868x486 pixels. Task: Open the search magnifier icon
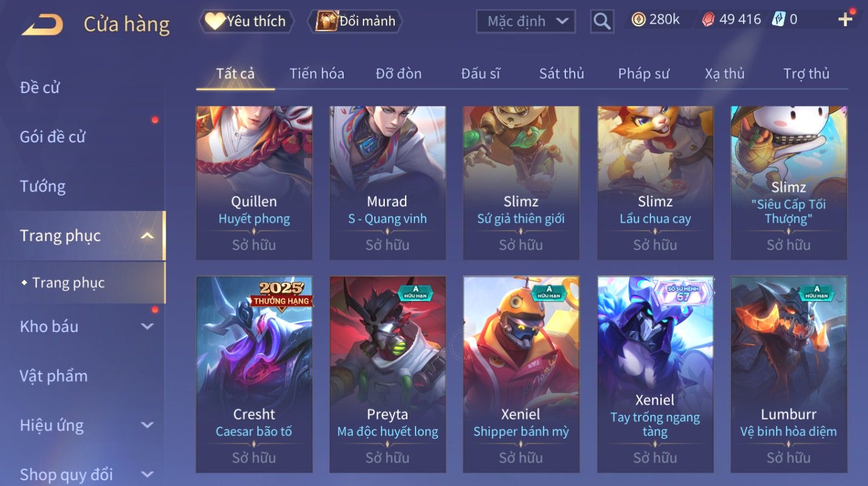point(602,21)
